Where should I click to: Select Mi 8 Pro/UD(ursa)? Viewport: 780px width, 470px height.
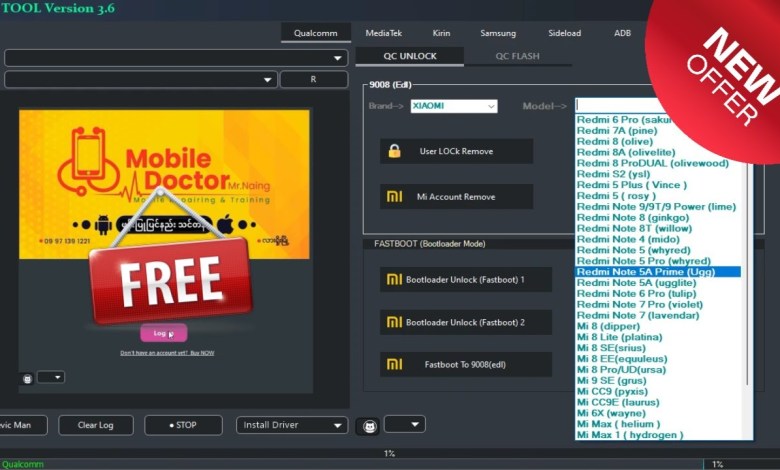tap(621, 370)
